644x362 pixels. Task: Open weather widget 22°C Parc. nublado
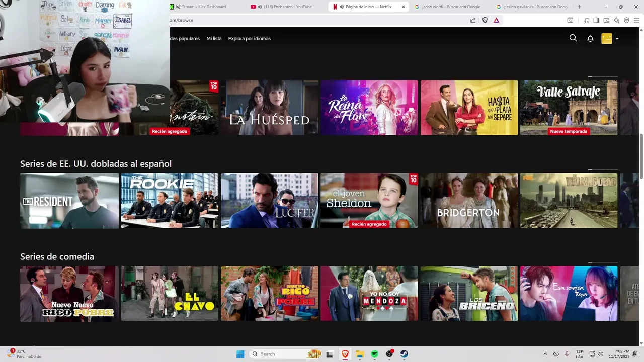pos(24,354)
